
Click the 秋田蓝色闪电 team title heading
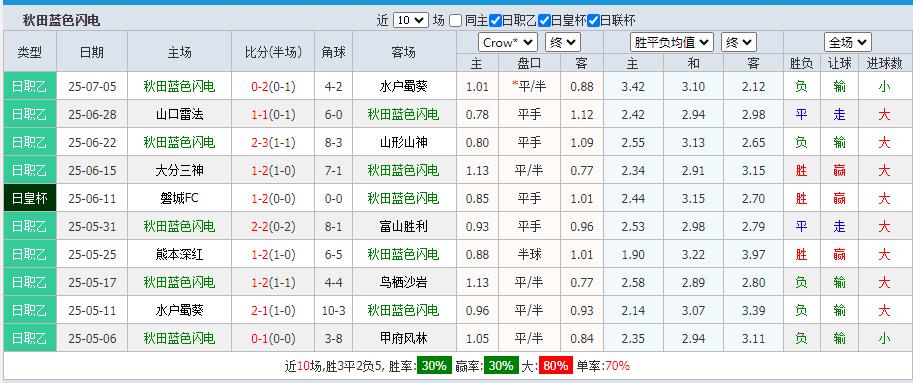coord(61,20)
